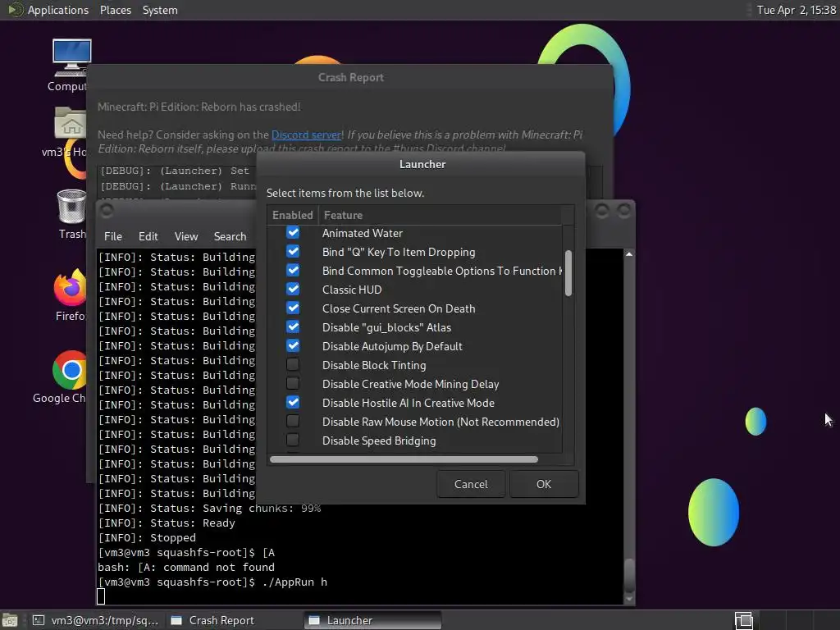
Task: Click the show desktop icon in bottom panel
Action: 10,620
